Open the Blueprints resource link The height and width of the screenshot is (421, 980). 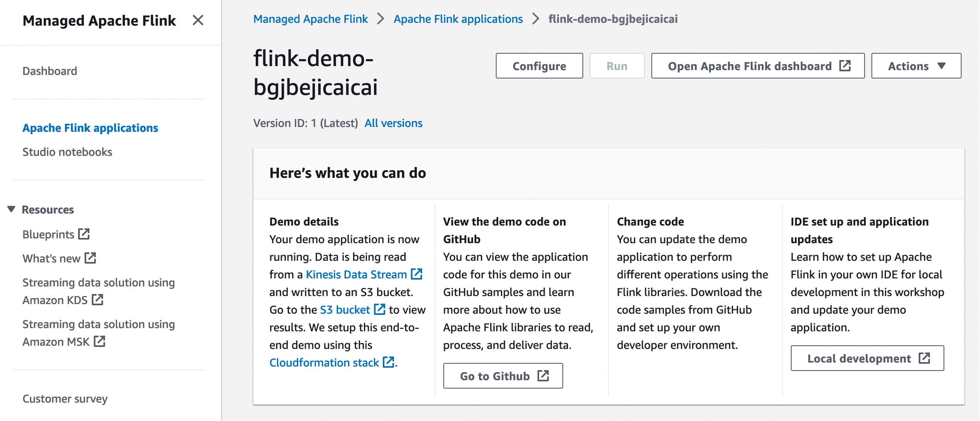click(48, 234)
